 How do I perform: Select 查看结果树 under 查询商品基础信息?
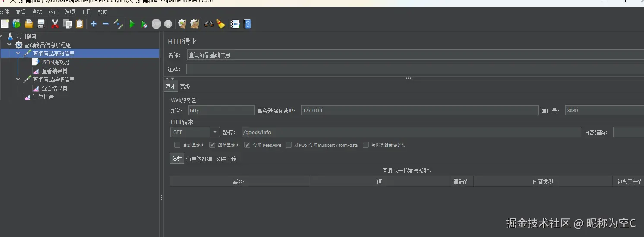(54, 71)
